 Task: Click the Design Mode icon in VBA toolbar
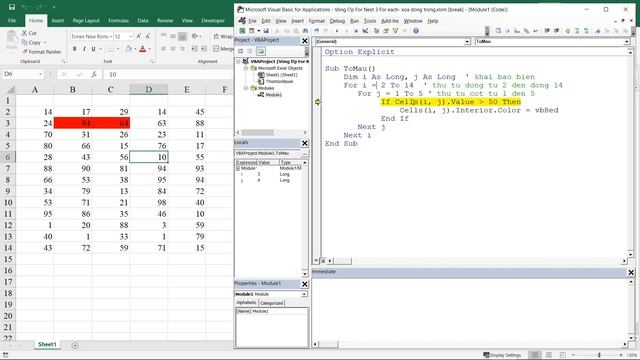pos(365,31)
